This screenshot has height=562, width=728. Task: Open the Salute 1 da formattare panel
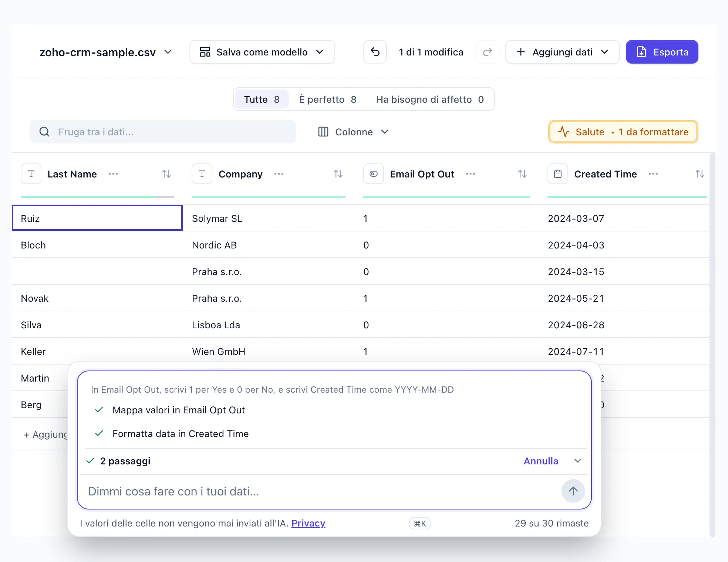tap(623, 132)
